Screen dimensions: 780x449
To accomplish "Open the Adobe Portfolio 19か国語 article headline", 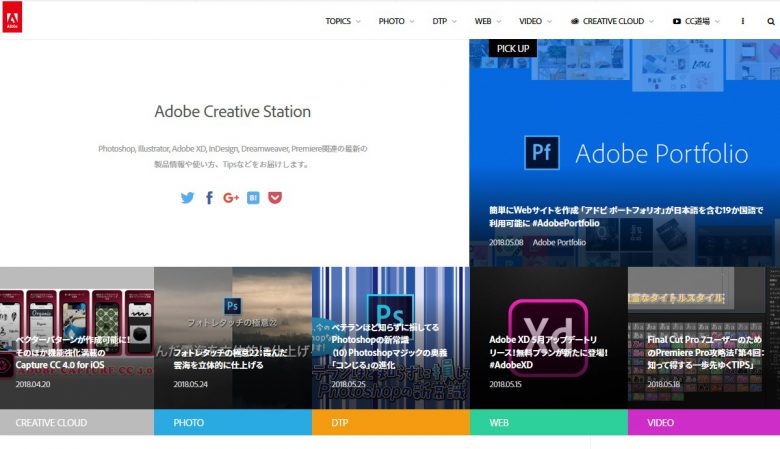I will 626,216.
